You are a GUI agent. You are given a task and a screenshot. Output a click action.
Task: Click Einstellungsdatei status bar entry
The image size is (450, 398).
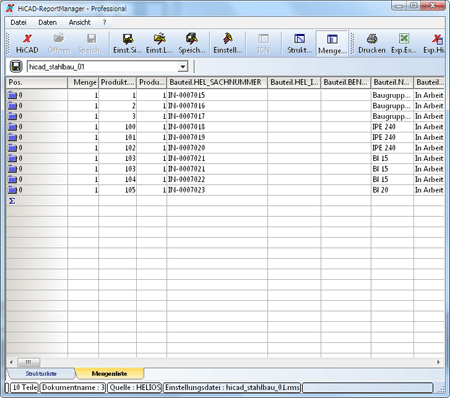pyautogui.click(x=232, y=388)
